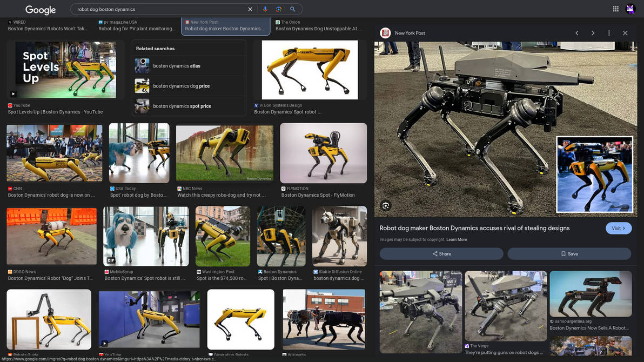Image resolution: width=644 pixels, height=362 pixels.
Task: Open the Learn More copyright link
Action: pos(457,239)
